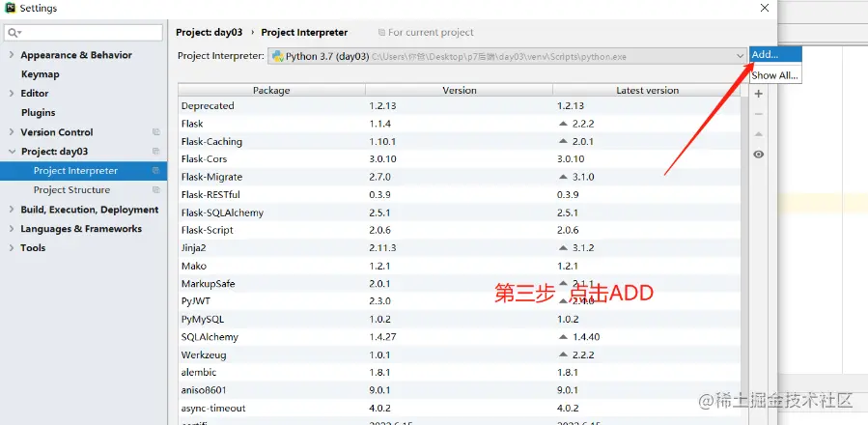This screenshot has height=425, width=868.
Task: Click upgrade arrow next to Jinja2 3.1.2
Action: tap(563, 247)
